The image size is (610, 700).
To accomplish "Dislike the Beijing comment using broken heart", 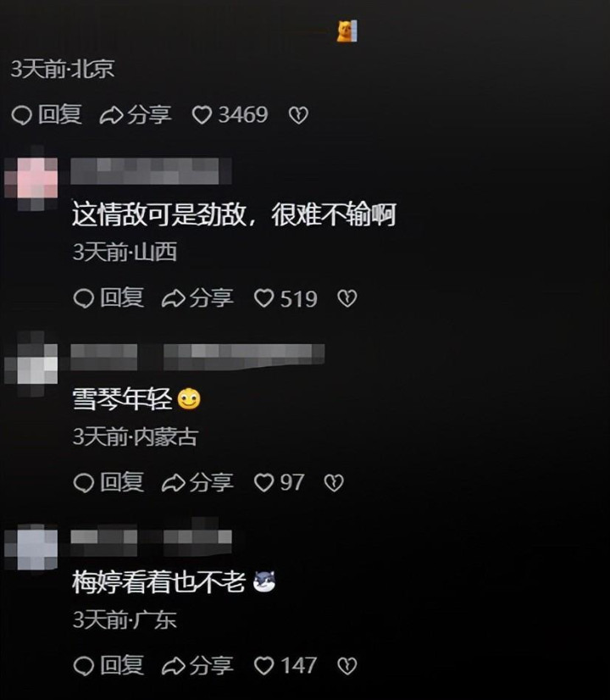I will (298, 115).
